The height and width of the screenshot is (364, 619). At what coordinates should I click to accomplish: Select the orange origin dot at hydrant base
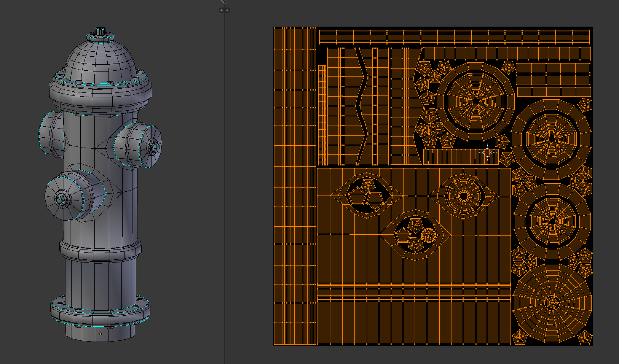(101, 334)
